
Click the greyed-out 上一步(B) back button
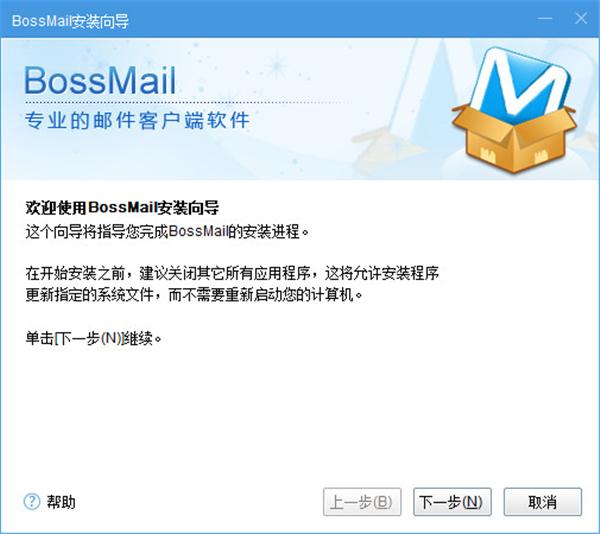362,501
